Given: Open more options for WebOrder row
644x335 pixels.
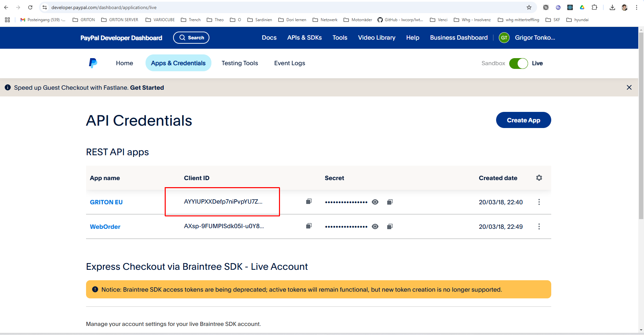Looking at the screenshot, I should click(539, 226).
